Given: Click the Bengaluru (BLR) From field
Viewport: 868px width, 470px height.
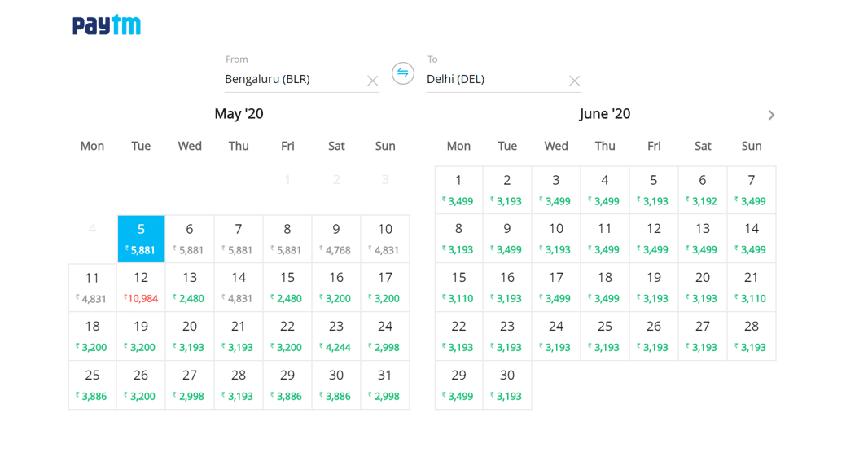Looking at the screenshot, I should (x=293, y=79).
